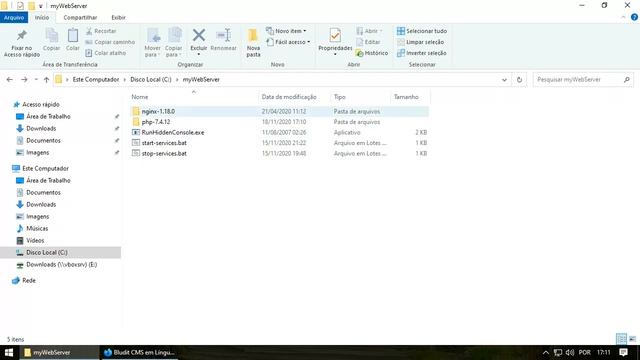Open the notification center icon
The height and width of the screenshot is (360, 640).
click(623, 352)
